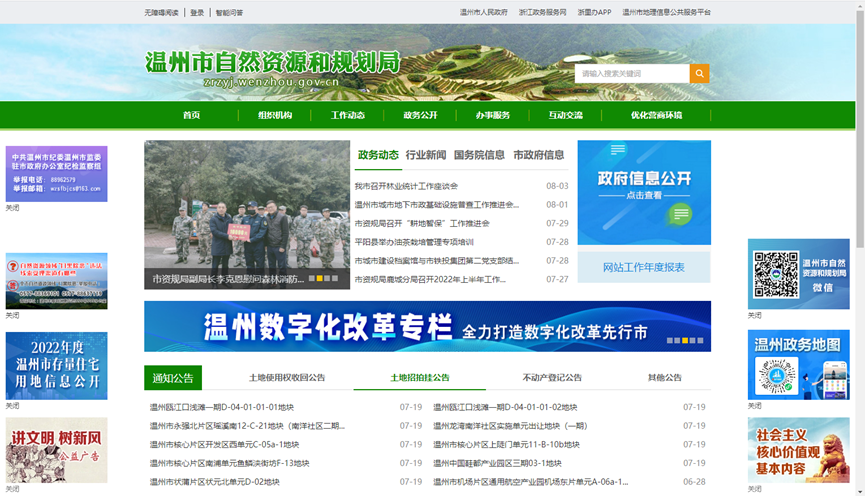Viewport: 865px width, 496px height.
Task: Open the 浙里办APP link
Action: 594,12
